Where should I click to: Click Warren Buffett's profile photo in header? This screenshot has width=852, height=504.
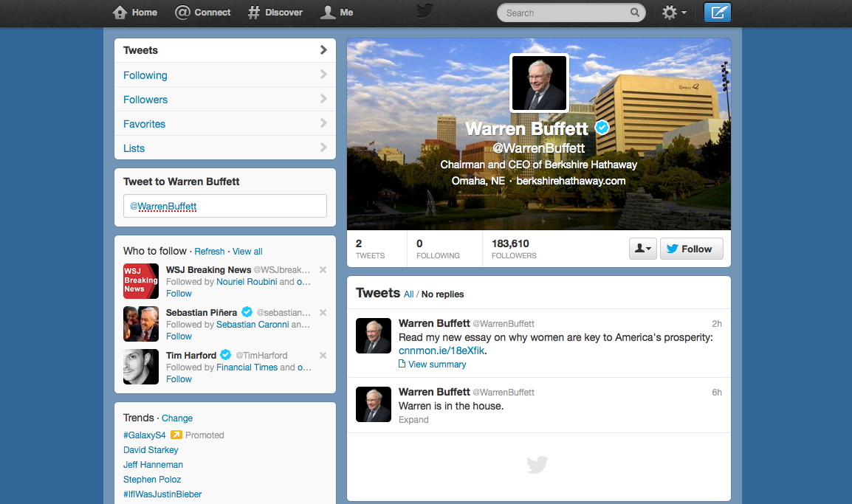pyautogui.click(x=538, y=83)
